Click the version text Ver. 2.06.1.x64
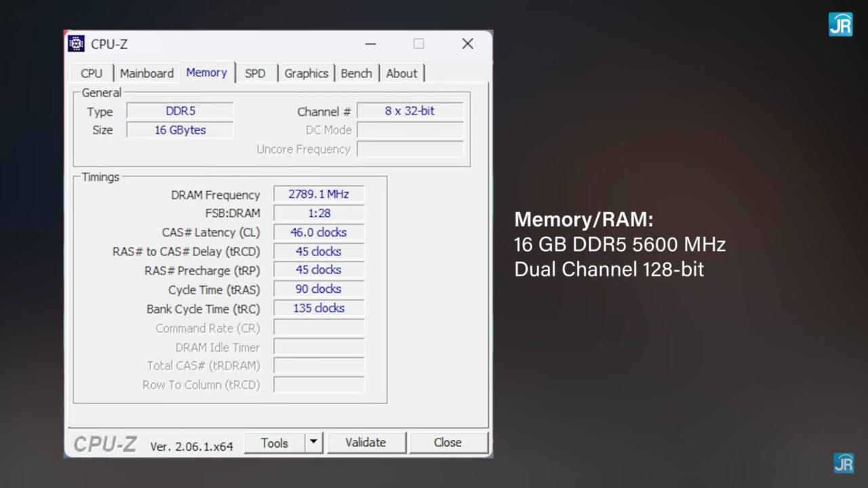The width and height of the screenshot is (868, 488). point(192,447)
